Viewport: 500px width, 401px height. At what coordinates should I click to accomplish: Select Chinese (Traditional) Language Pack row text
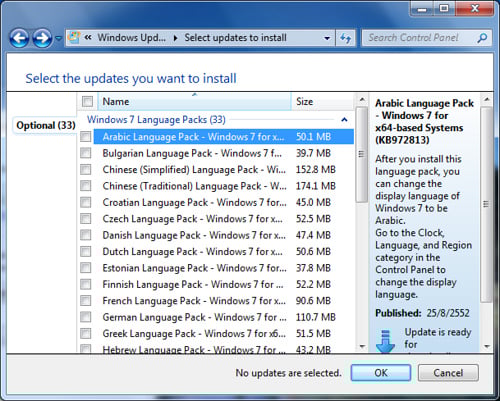coord(194,186)
